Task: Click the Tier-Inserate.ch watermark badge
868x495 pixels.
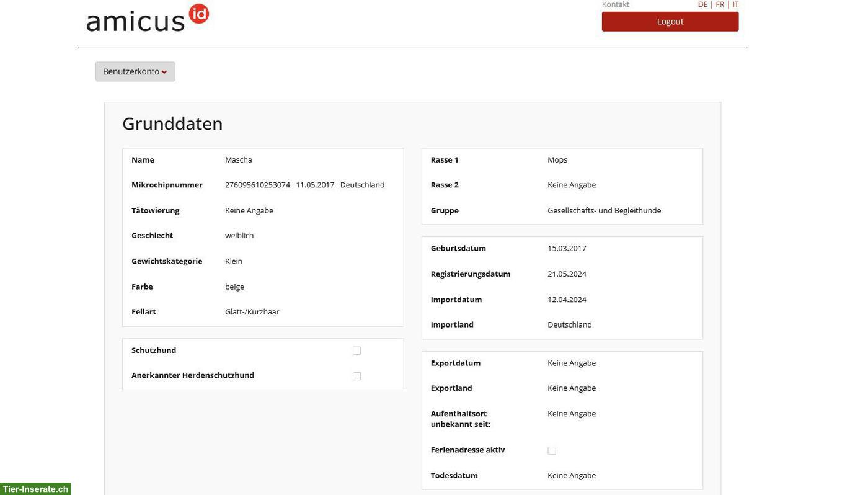Action: click(x=35, y=489)
